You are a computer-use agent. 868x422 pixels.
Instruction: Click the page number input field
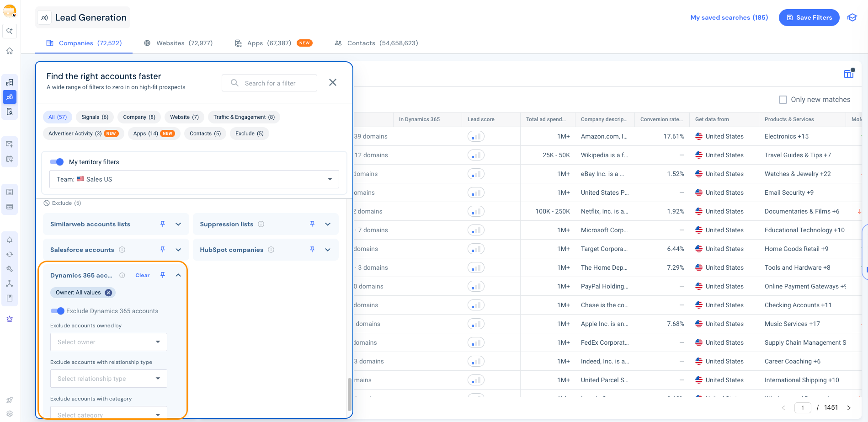[x=803, y=408]
